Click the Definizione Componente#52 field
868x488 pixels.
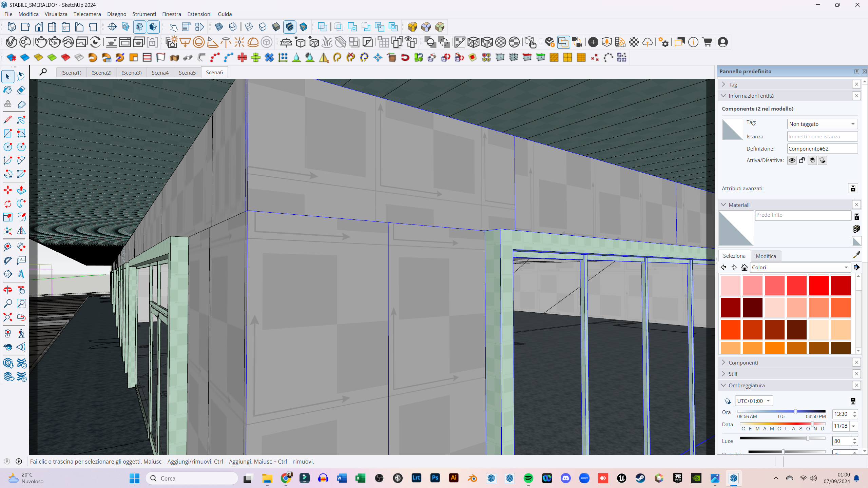(x=822, y=149)
